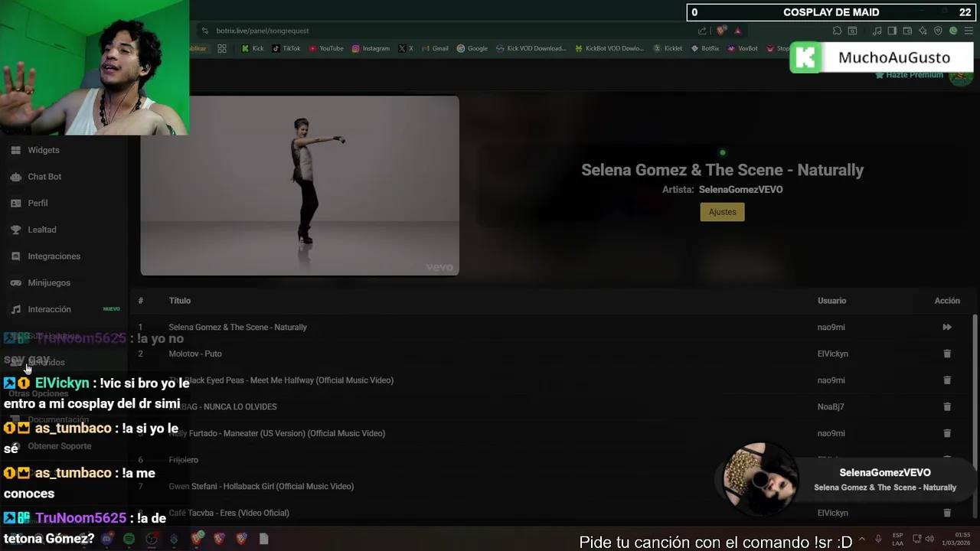Click ESP LAA language indicator
The height and width of the screenshot is (551, 980).
897,539
